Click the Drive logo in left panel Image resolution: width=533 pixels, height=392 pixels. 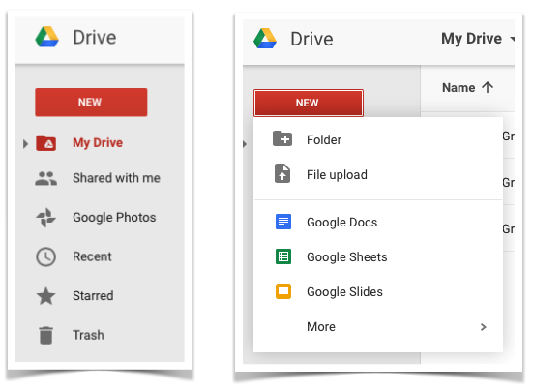tap(46, 37)
